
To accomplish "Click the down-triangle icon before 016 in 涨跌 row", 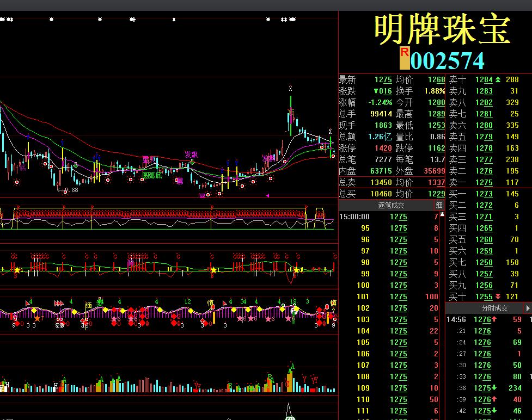I will [x=376, y=91].
